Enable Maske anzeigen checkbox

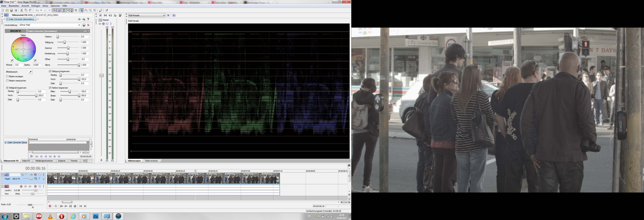click(7, 76)
